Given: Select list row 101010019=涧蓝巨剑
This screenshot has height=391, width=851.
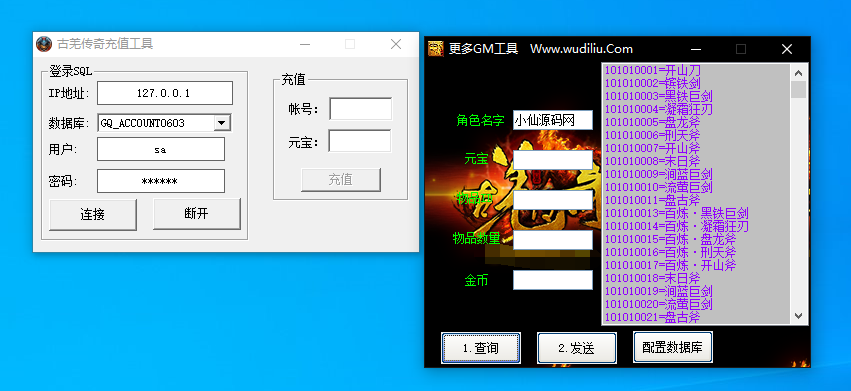Looking at the screenshot, I should (x=696, y=292).
